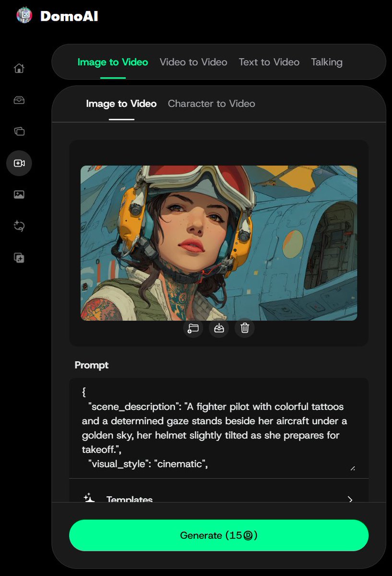Switch to the Video to Video tab
This screenshot has height=576, width=392.
[x=193, y=62]
